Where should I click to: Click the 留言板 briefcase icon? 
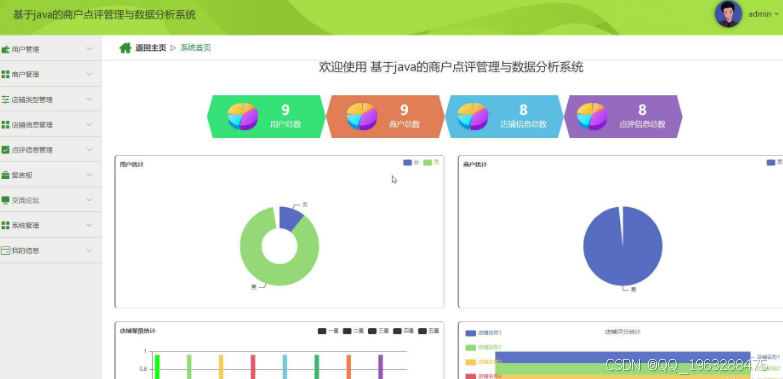[x=5, y=175]
